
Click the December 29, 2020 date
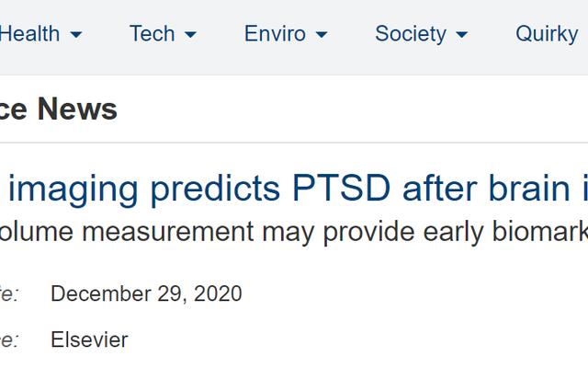click(146, 293)
